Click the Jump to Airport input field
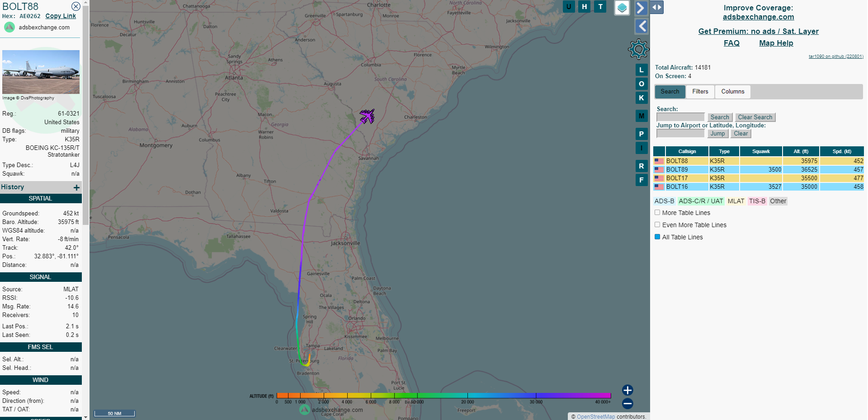This screenshot has height=420, width=868. click(x=680, y=134)
